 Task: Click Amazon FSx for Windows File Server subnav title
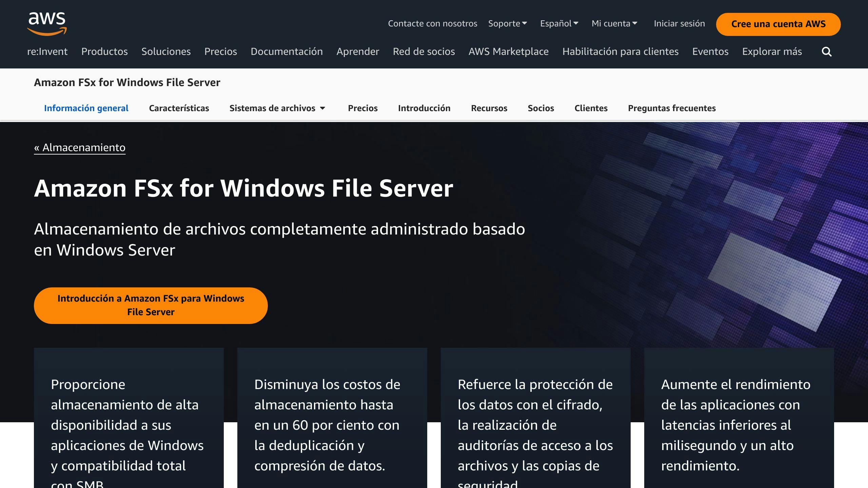(127, 82)
